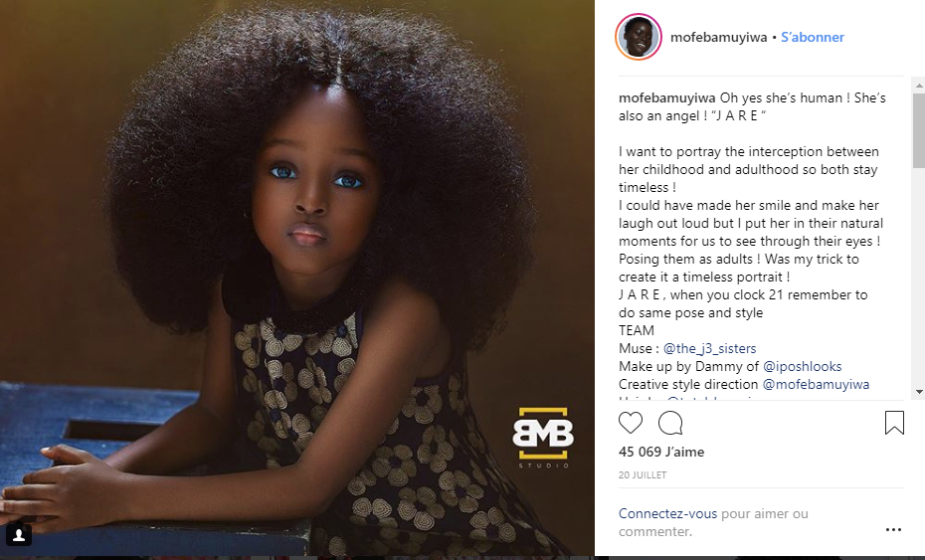Open comments via the speech bubble icon
The width and height of the screenshot is (925, 560).
point(670,423)
